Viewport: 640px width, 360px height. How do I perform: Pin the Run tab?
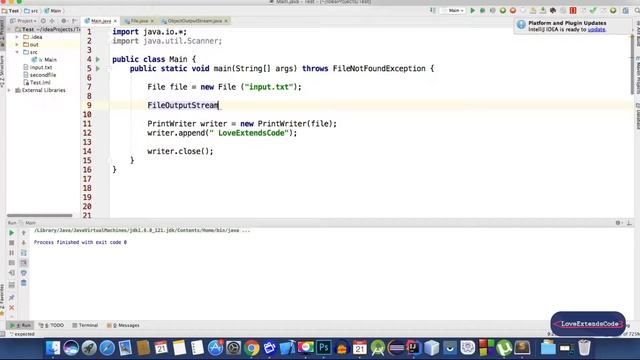click(11, 298)
